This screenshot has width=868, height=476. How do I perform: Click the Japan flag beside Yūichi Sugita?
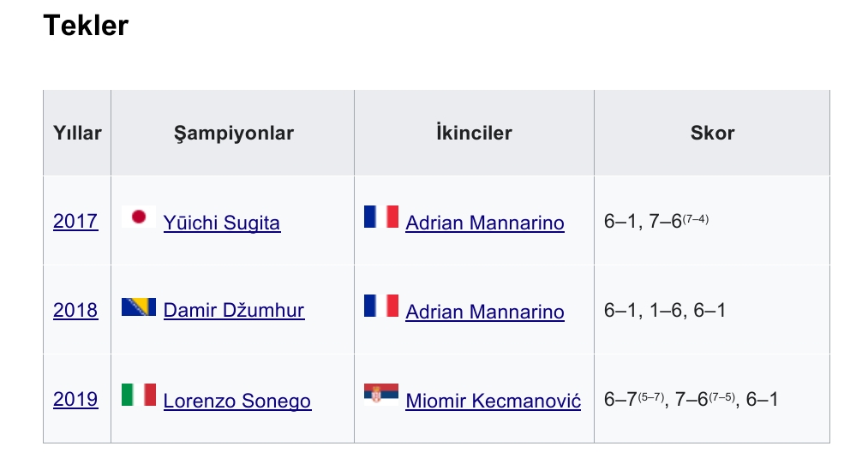139,217
